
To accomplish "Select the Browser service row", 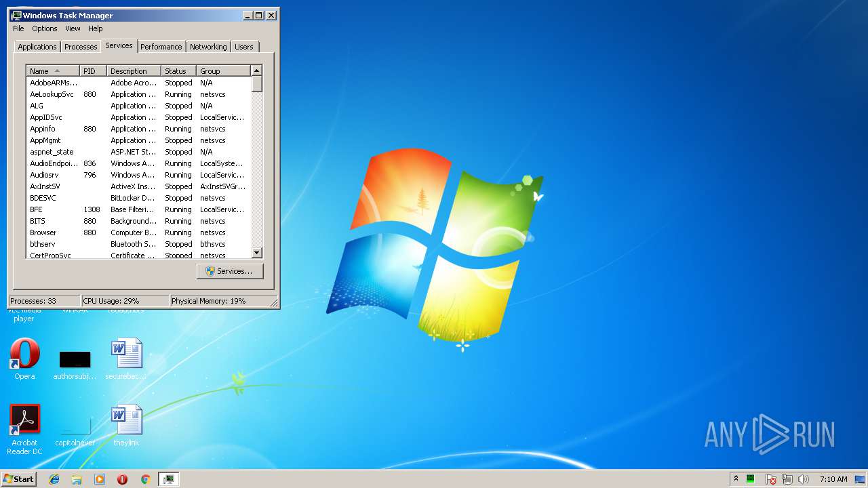I will [138, 232].
